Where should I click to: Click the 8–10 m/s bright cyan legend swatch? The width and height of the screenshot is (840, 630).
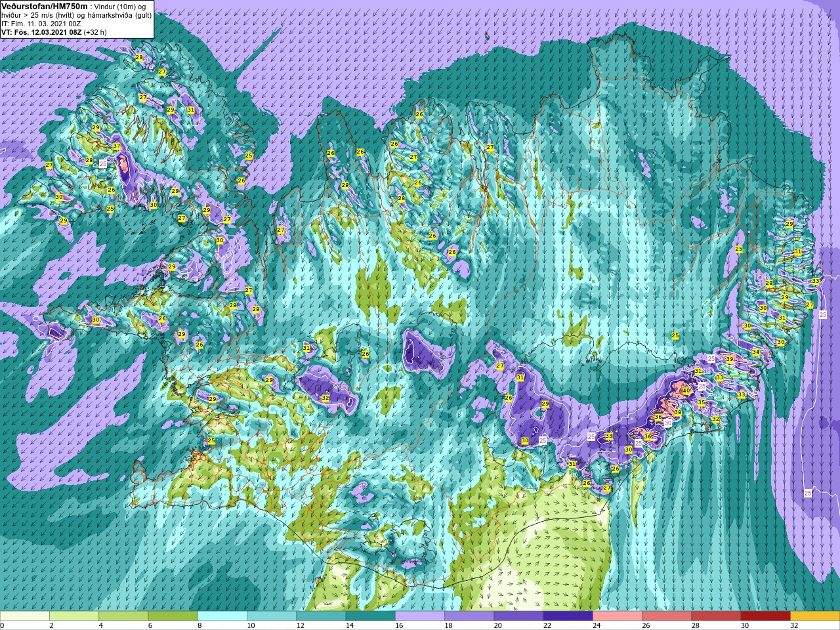(x=222, y=616)
